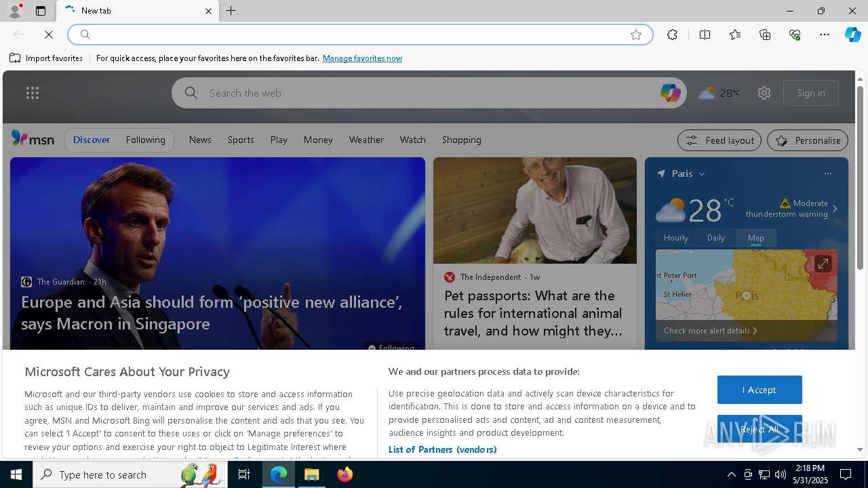This screenshot has width=868, height=488.
Task: Open the 28°C weather indicator in header
Action: coord(719,93)
